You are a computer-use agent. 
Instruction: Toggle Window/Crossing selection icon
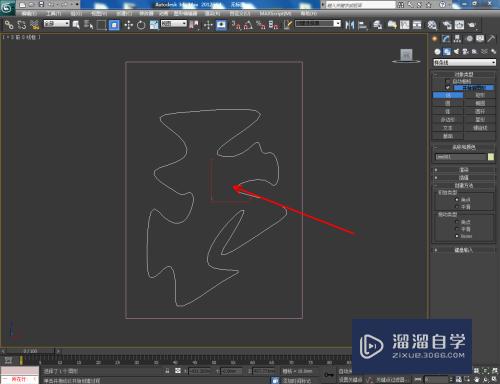click(x=114, y=25)
